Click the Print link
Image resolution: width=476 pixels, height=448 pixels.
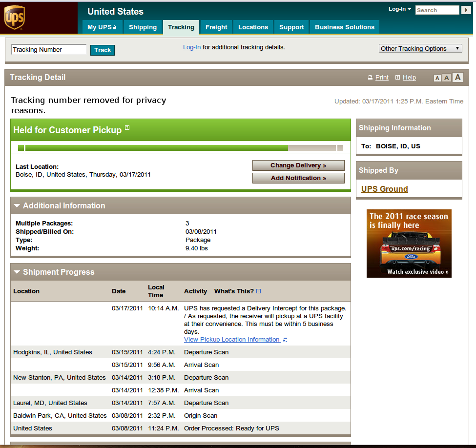coord(382,78)
